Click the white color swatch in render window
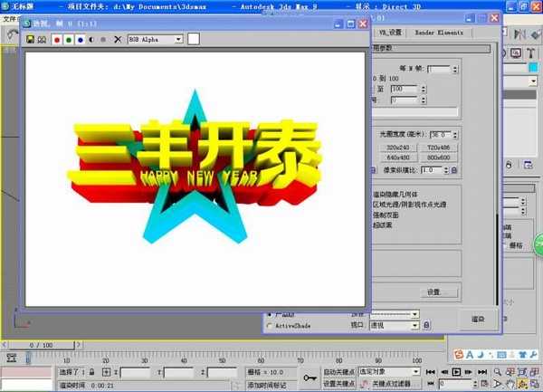The height and width of the screenshot is (392, 543). (194, 39)
